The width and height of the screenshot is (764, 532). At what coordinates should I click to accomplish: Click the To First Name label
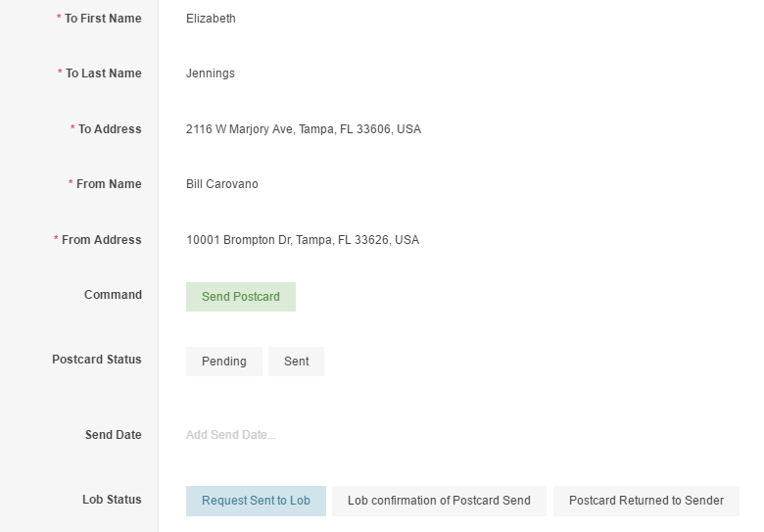tap(103, 19)
